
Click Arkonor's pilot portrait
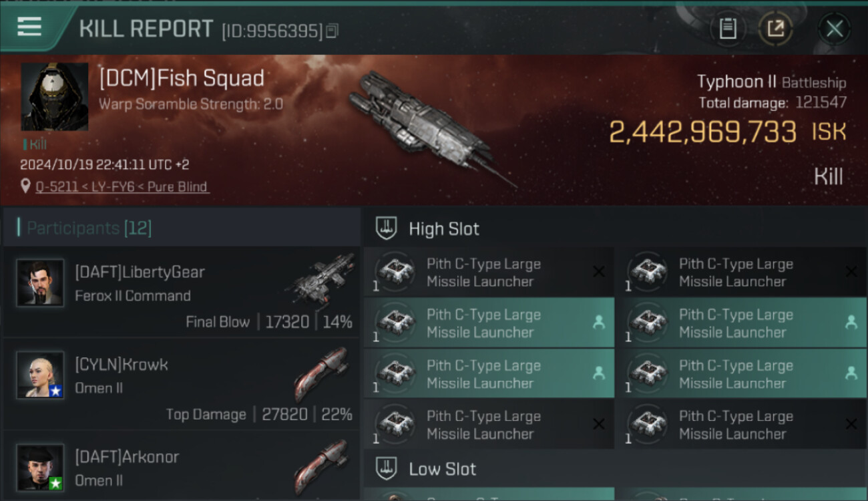tap(40, 467)
